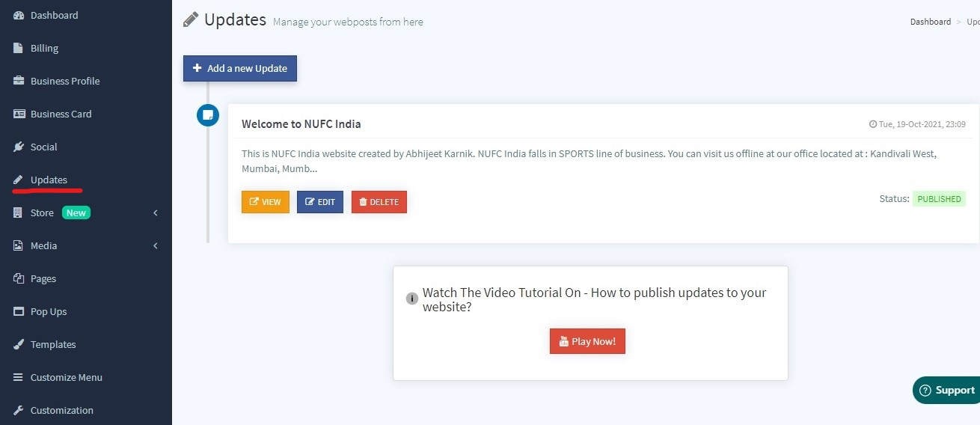Image resolution: width=980 pixels, height=425 pixels.
Task: Click the YouTube icon on Play Now
Action: click(x=564, y=341)
